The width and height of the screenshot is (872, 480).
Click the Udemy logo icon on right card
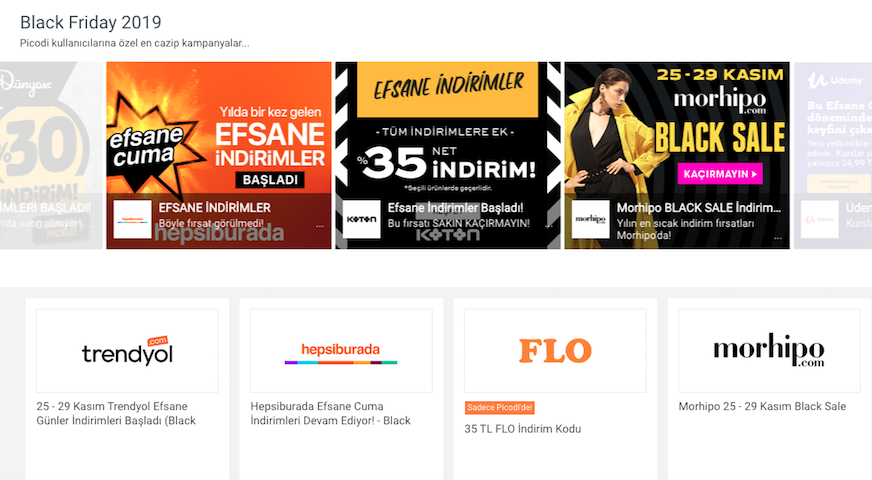[x=820, y=220]
